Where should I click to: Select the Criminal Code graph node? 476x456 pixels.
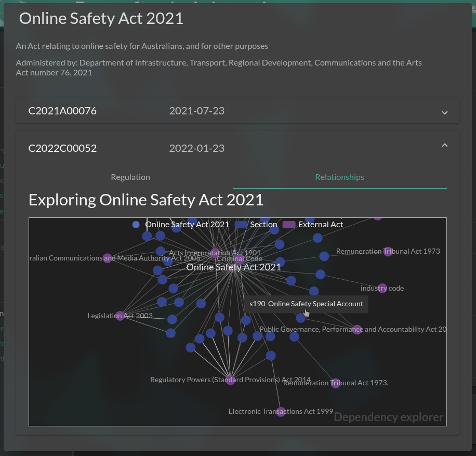(239, 259)
